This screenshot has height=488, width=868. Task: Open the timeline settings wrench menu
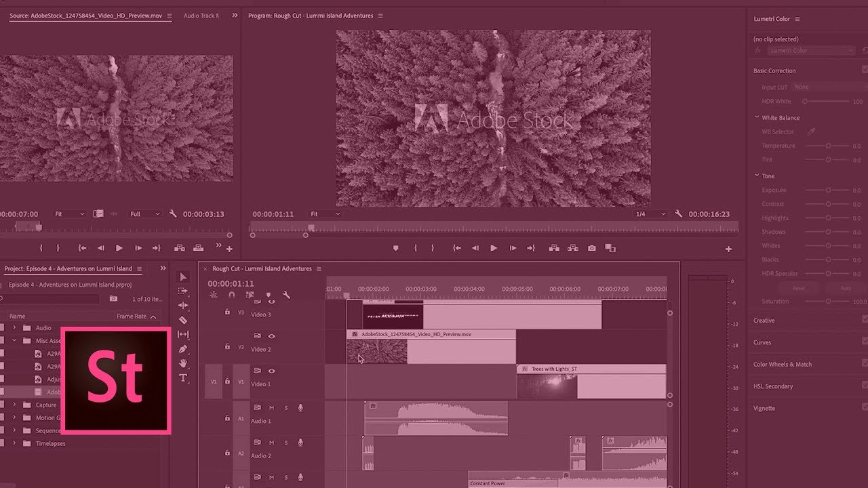[285, 294]
